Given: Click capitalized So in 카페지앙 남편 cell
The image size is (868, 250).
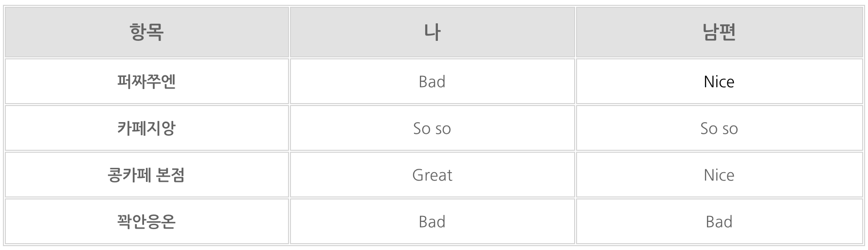Looking at the screenshot, I should pos(709,128).
